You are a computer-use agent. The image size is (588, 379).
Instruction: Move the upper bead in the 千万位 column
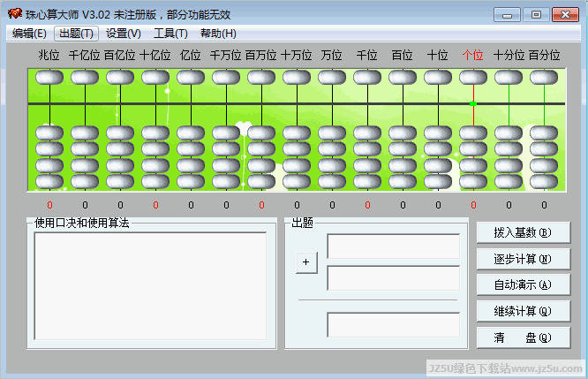(226, 78)
